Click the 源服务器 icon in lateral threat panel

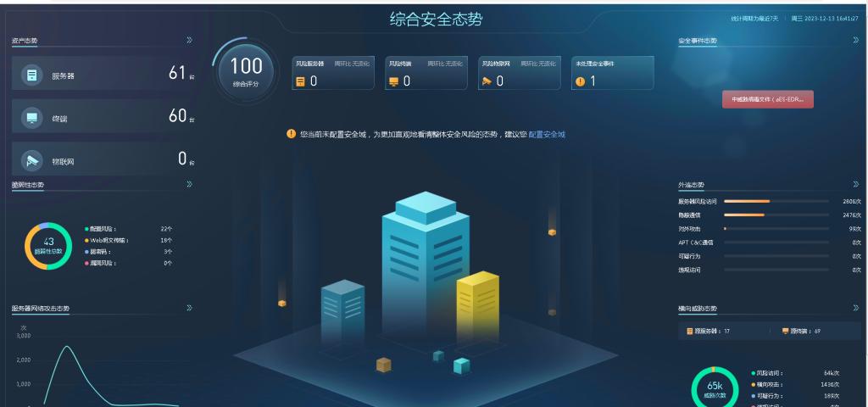point(690,331)
